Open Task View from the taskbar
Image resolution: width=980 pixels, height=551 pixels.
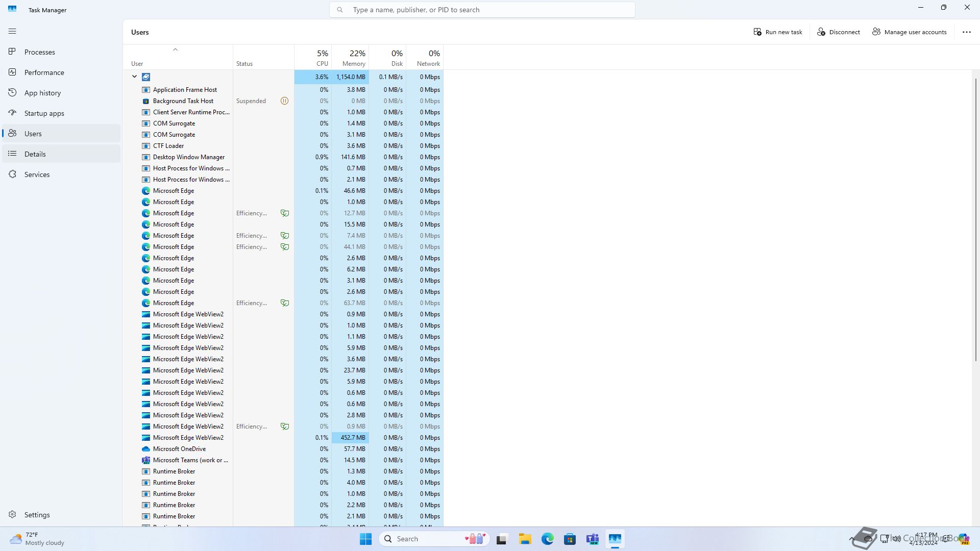[x=502, y=539]
